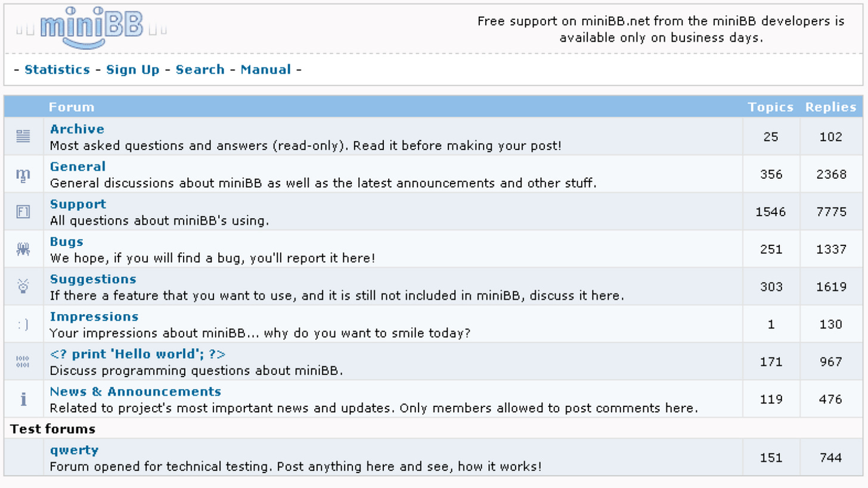
Task: Open the General forum
Action: (77, 166)
